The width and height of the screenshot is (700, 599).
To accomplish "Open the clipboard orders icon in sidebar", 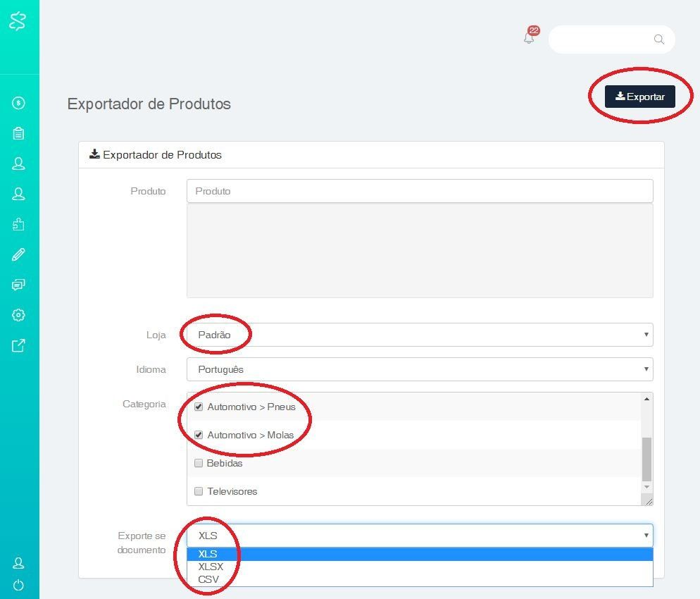I will [x=18, y=133].
